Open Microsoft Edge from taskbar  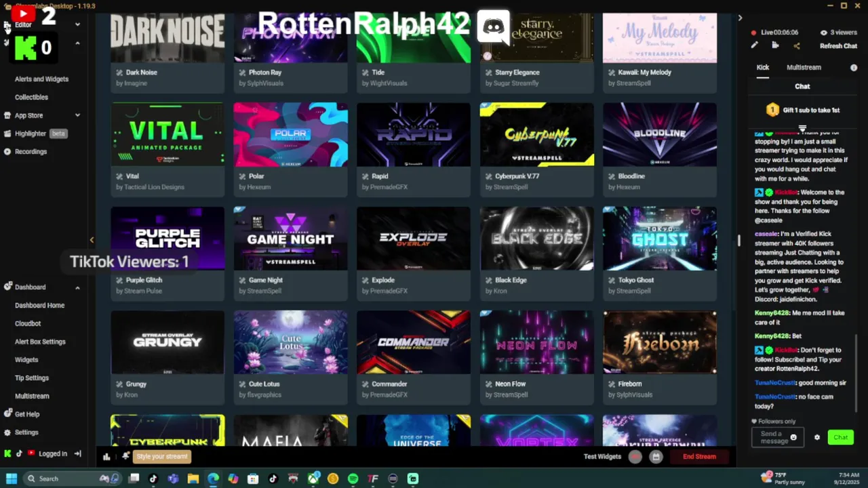tap(213, 479)
